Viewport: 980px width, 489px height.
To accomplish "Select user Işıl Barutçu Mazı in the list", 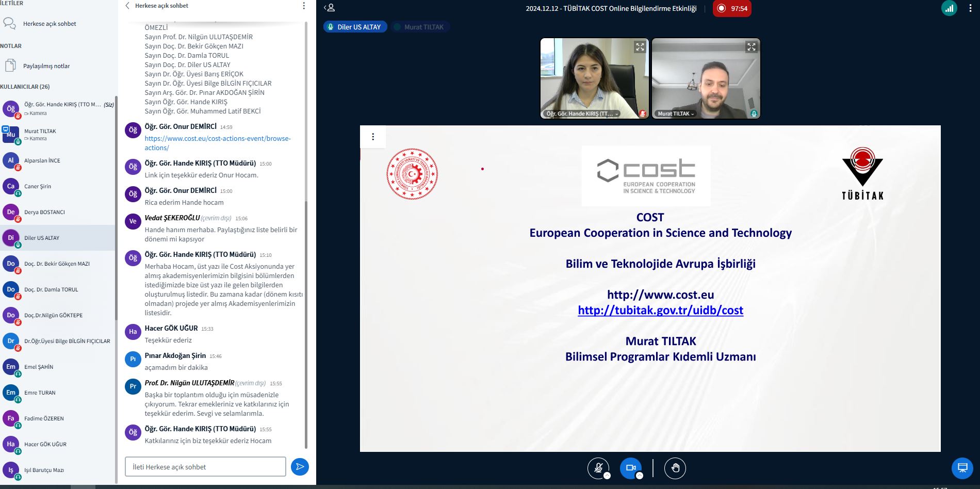I will pyautogui.click(x=58, y=470).
